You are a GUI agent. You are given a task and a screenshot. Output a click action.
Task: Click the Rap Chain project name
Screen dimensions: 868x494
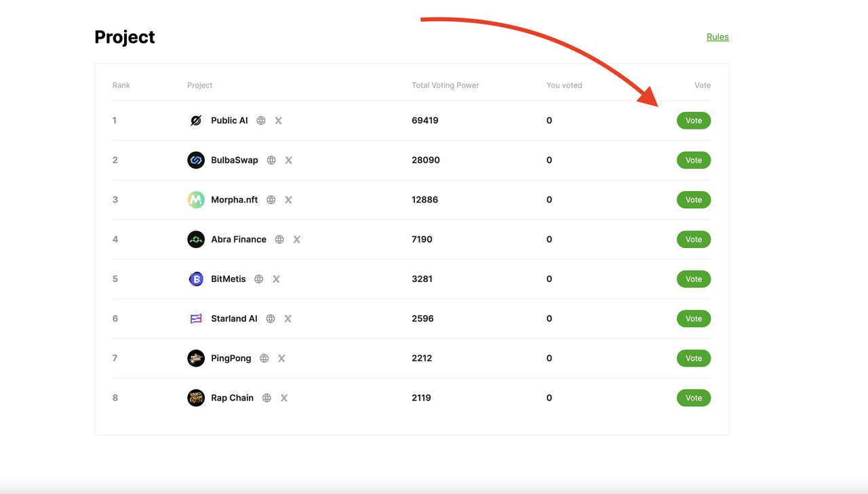click(233, 398)
